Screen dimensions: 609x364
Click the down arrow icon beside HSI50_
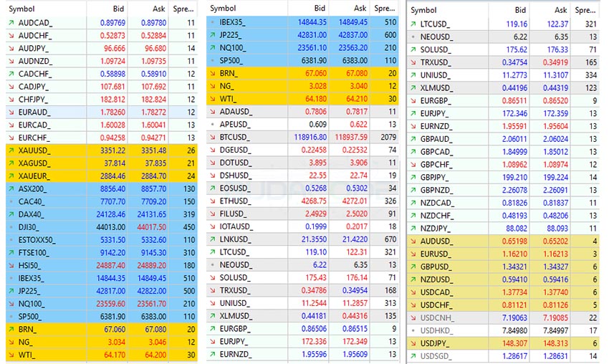click(11, 266)
